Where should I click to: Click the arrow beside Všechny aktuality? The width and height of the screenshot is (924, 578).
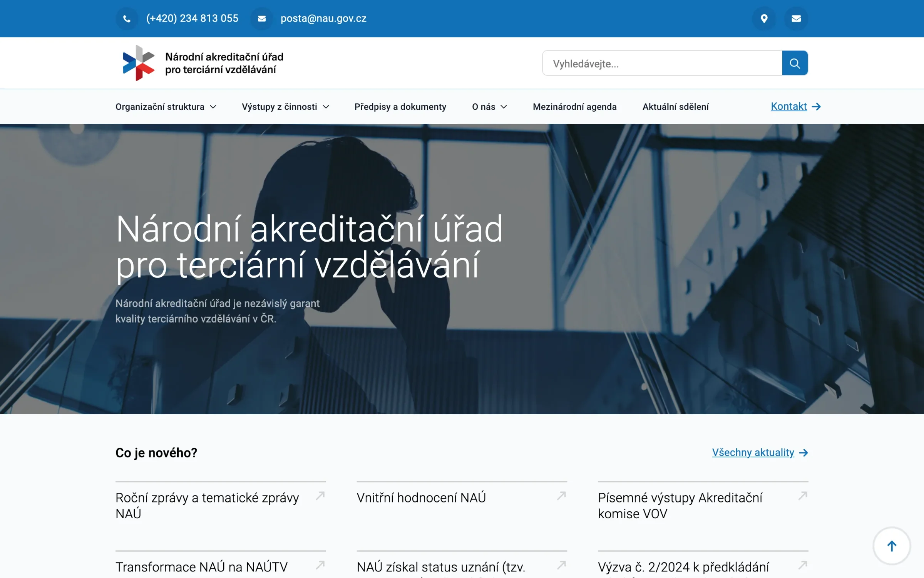tap(803, 453)
